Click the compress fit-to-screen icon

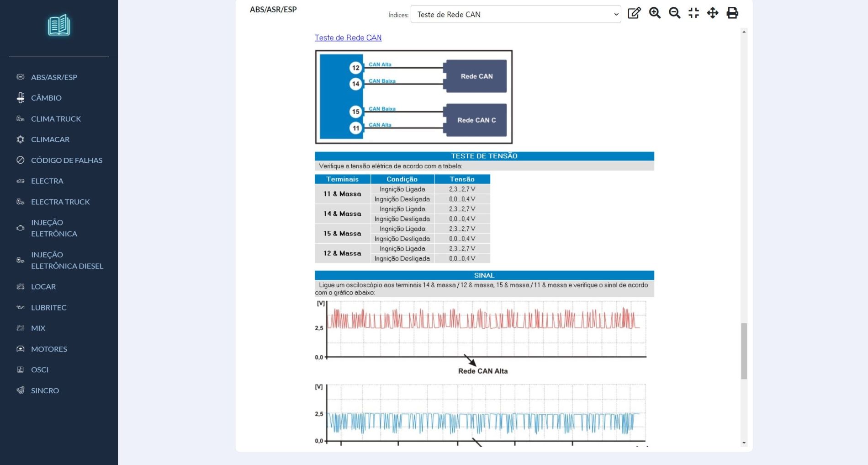tap(693, 13)
